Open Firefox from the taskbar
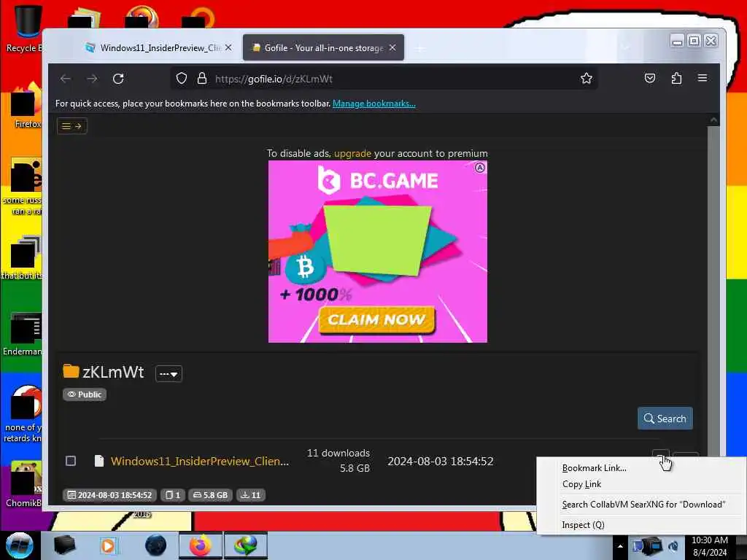 click(201, 545)
